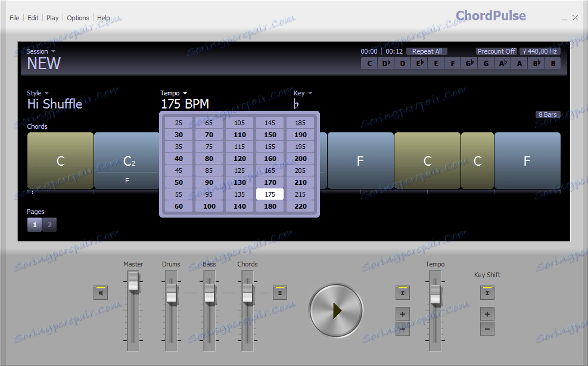Select key Eb in key strip
The image size is (588, 366).
(419, 63)
